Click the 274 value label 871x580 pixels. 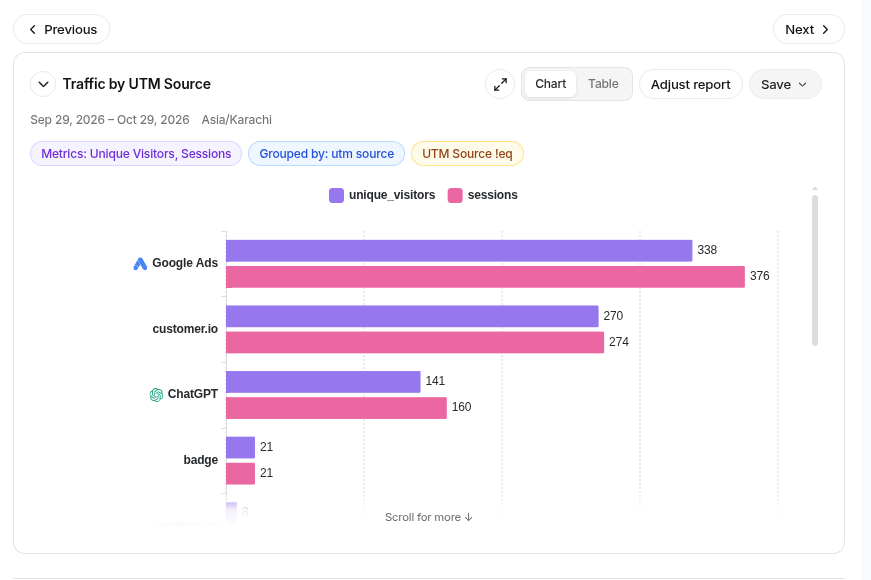[x=619, y=342]
